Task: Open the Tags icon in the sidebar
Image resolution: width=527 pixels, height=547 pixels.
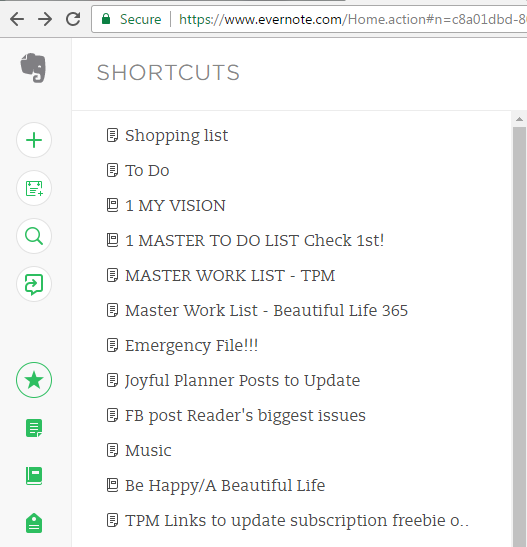Action: [x=34, y=523]
